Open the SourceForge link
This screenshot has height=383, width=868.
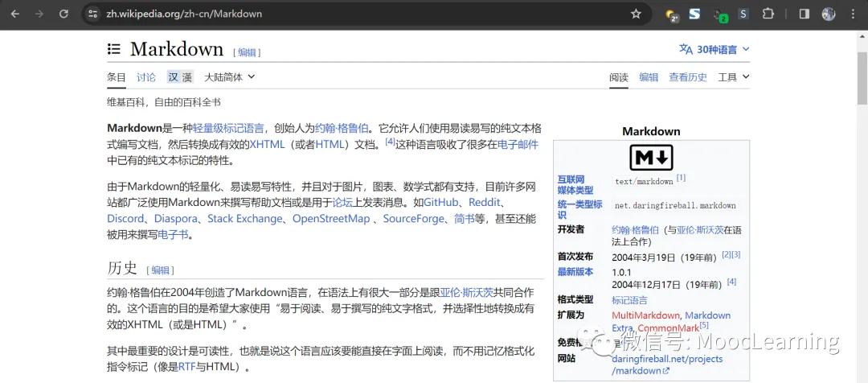pos(414,218)
